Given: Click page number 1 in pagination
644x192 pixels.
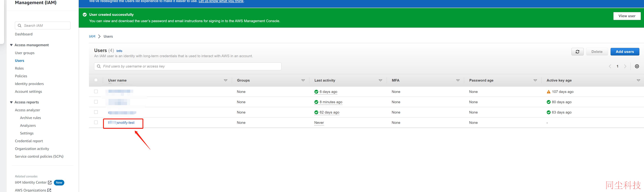Looking at the screenshot, I should pos(617,66).
